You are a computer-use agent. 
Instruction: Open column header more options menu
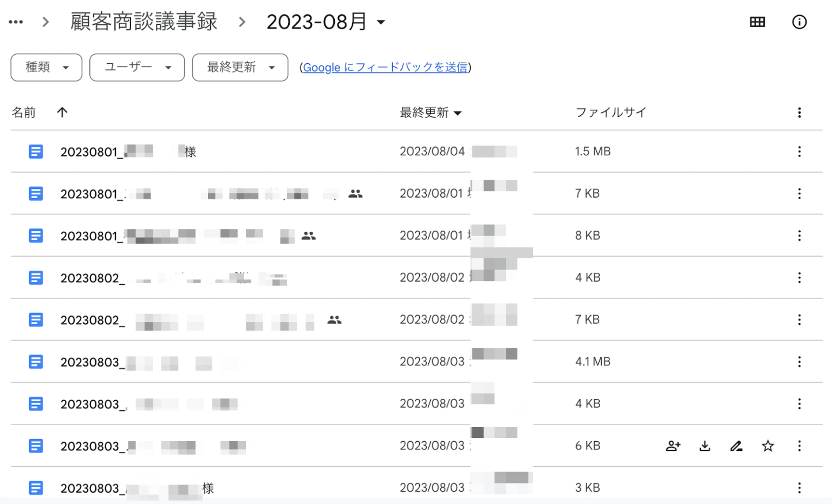(x=799, y=113)
